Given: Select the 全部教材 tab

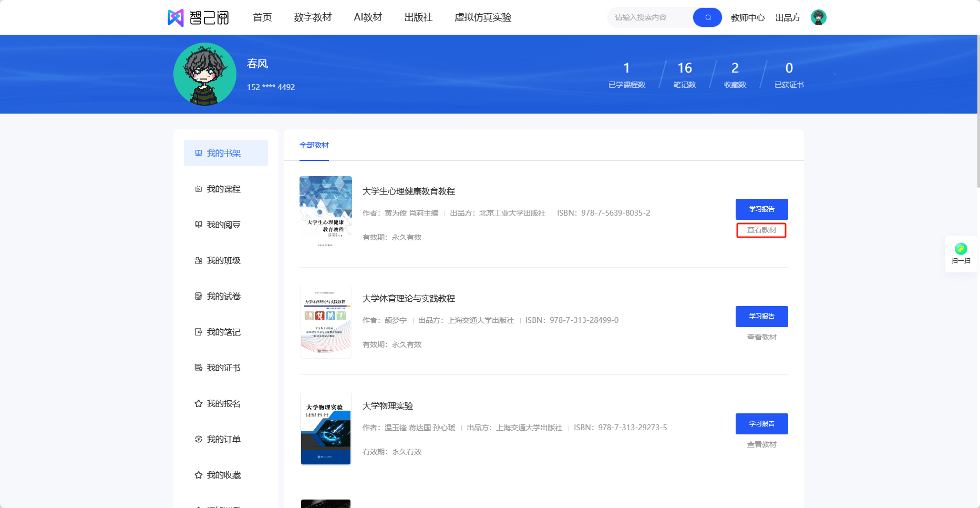Looking at the screenshot, I should coord(314,145).
